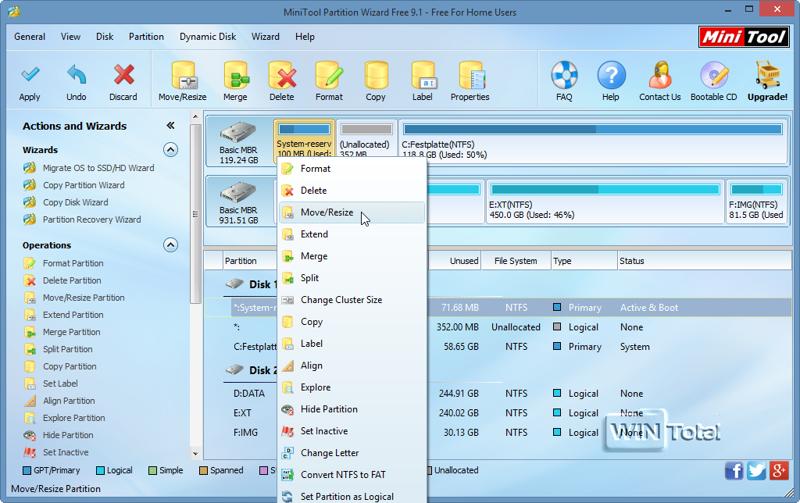This screenshot has height=503, width=800.
Task: Collapse the Operations section
Action: [x=170, y=245]
